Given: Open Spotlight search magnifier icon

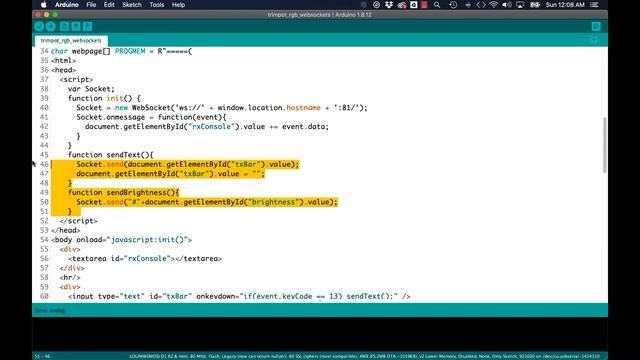Looking at the screenshot, I should pyautogui.click(x=437, y=5).
